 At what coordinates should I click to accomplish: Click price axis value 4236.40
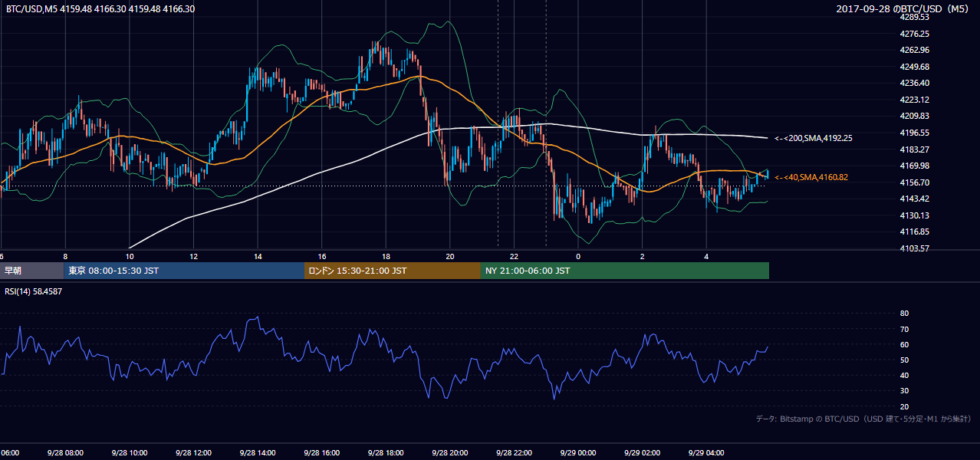coord(915,83)
